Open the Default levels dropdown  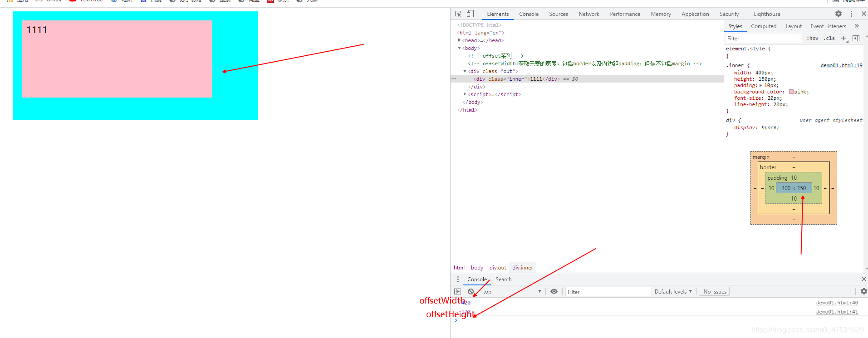(x=673, y=292)
